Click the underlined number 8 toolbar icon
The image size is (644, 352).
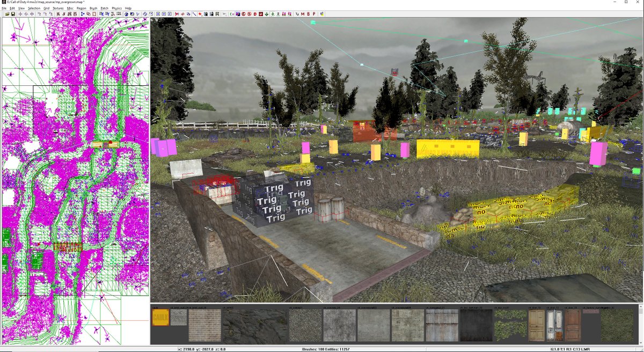click(279, 14)
